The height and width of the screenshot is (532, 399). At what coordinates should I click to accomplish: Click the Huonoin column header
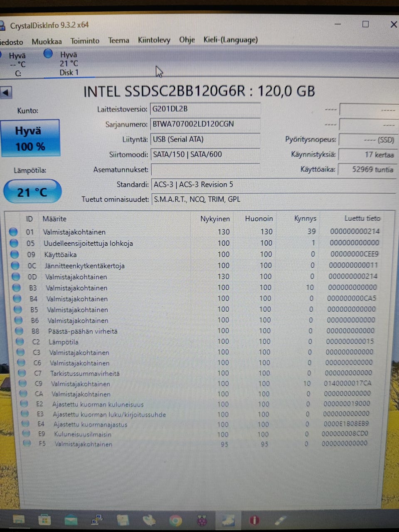click(x=259, y=219)
